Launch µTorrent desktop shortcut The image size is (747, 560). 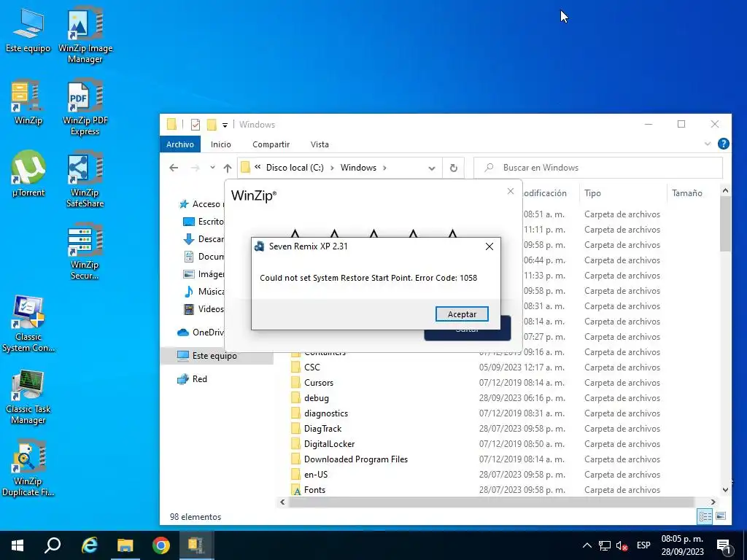pos(28,174)
